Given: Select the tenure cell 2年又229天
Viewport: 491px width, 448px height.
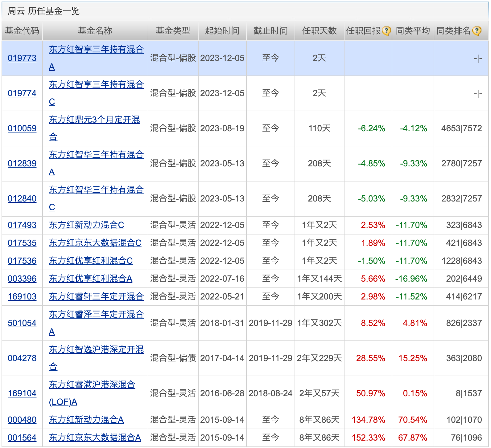Looking at the screenshot, I should [319, 358].
